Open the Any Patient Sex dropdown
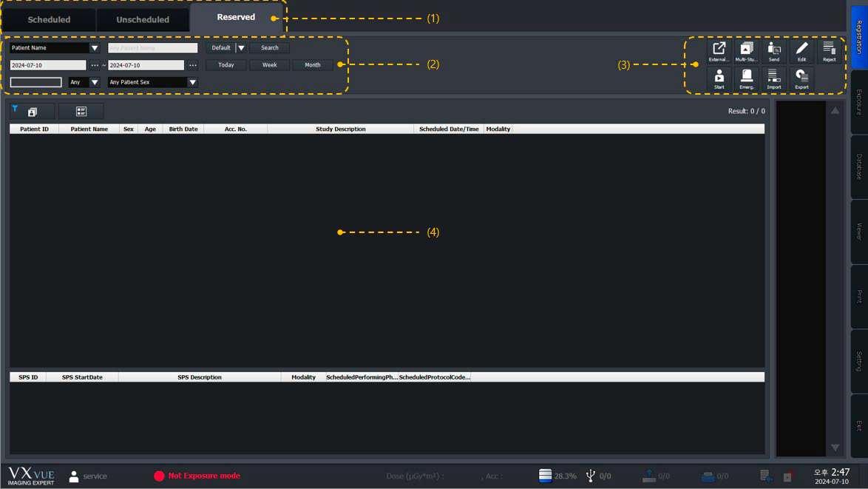The height and width of the screenshot is (489, 868). [x=192, y=82]
